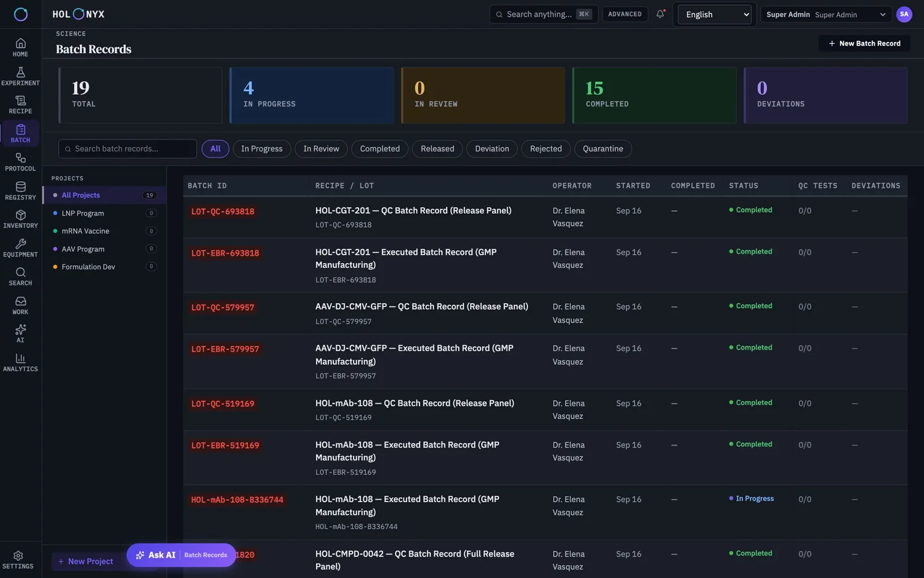Open batch LOT-EBR-693818

[x=225, y=253]
